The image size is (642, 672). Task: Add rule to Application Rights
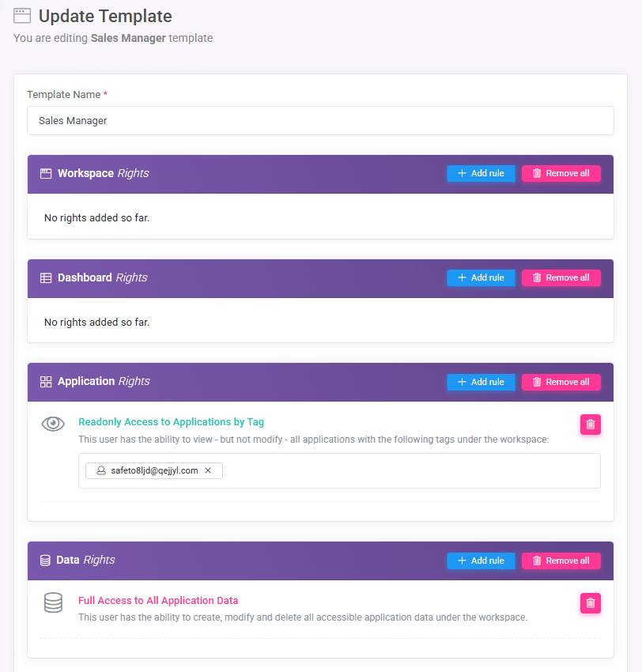[481, 382]
